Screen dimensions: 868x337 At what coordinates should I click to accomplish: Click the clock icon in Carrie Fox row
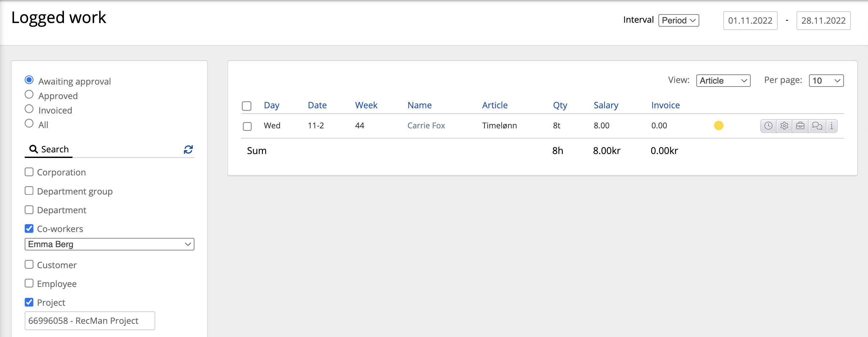(x=768, y=126)
